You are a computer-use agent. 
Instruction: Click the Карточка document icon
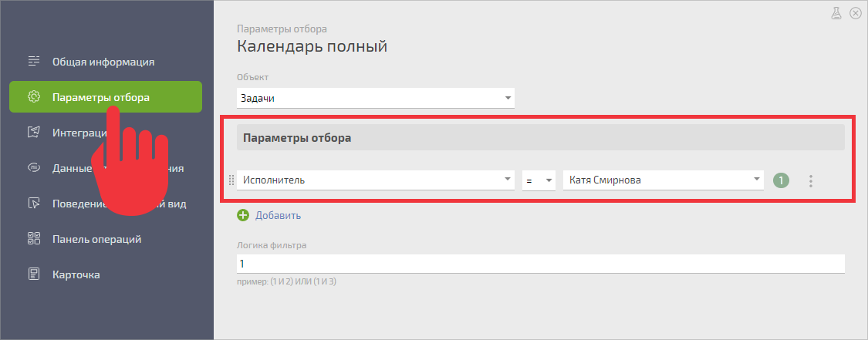tap(34, 274)
